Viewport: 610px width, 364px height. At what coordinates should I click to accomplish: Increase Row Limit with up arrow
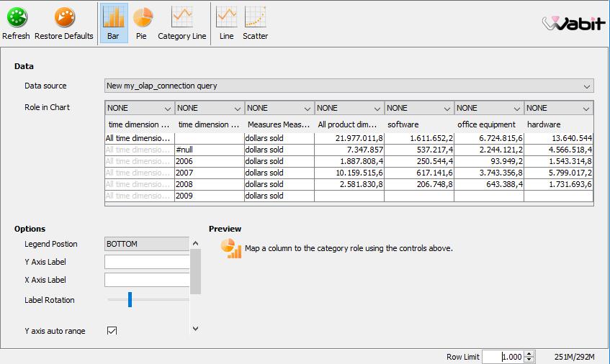[x=529, y=354]
